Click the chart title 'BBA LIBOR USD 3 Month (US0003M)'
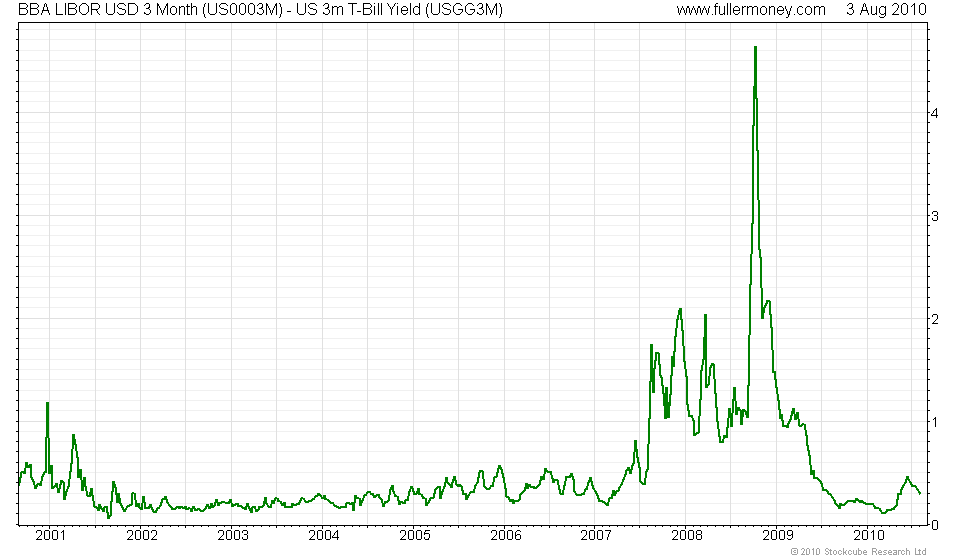Image resolution: width=980 pixels, height=560 pixels. 151,9
